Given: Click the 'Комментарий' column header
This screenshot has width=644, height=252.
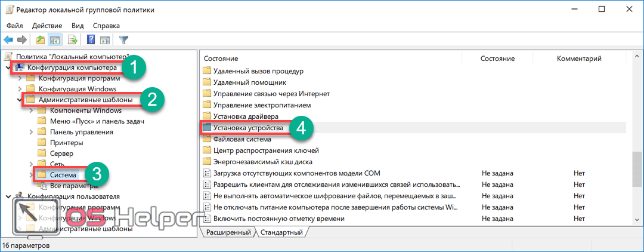Looking at the screenshot, I should [578, 59].
